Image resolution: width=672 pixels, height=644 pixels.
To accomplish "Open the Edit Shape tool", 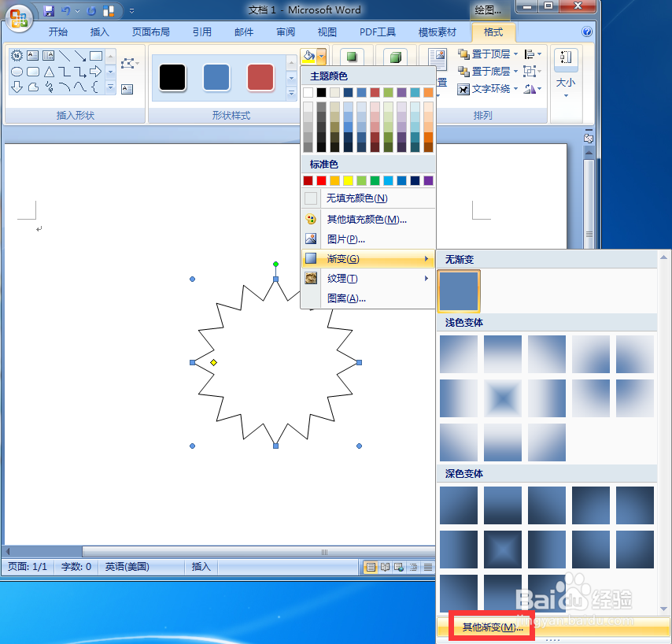I will pos(129,64).
